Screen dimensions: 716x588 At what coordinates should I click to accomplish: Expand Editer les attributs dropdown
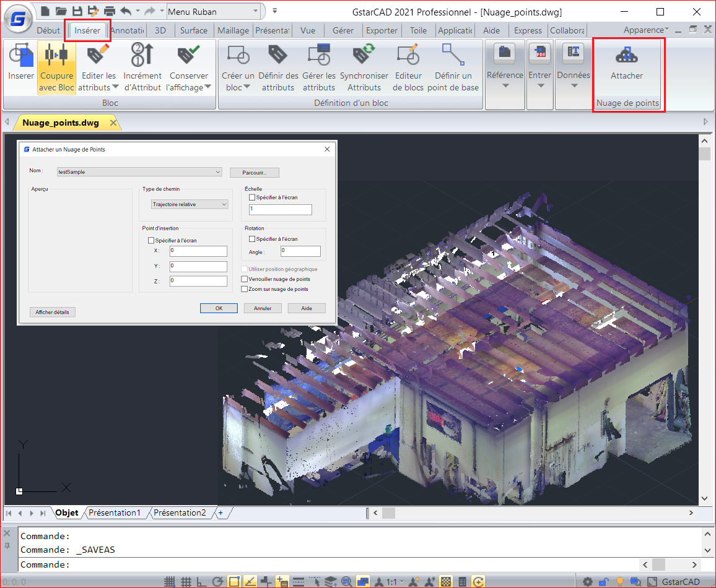pos(115,87)
